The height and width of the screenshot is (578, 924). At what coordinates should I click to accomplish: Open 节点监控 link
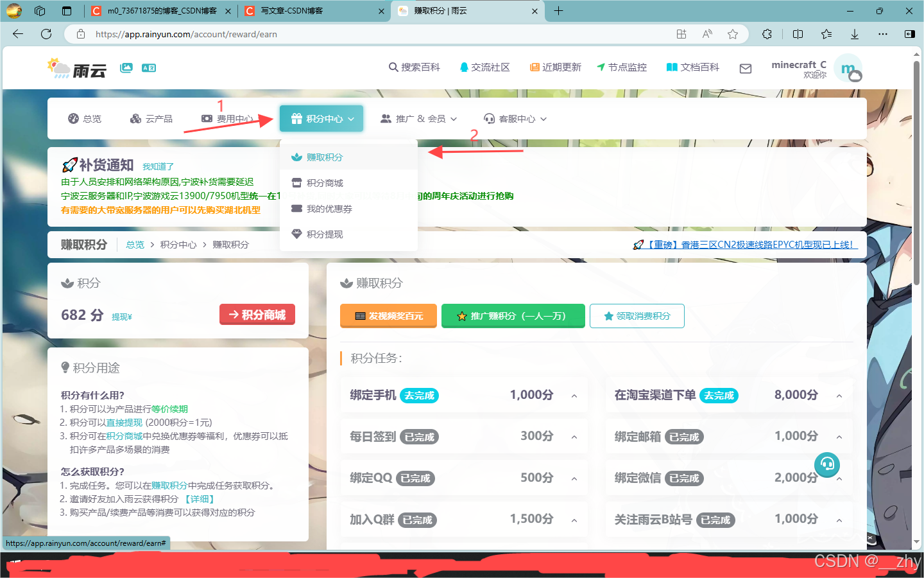(622, 67)
